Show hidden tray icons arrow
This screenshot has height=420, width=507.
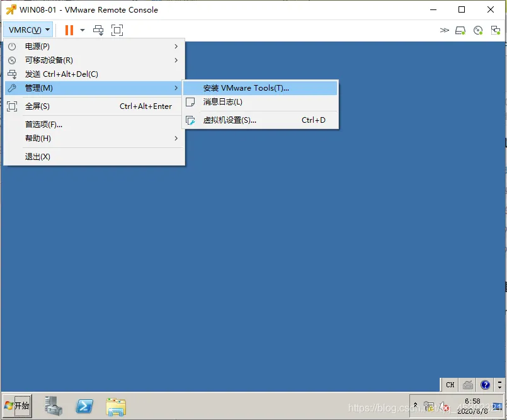coord(416,405)
